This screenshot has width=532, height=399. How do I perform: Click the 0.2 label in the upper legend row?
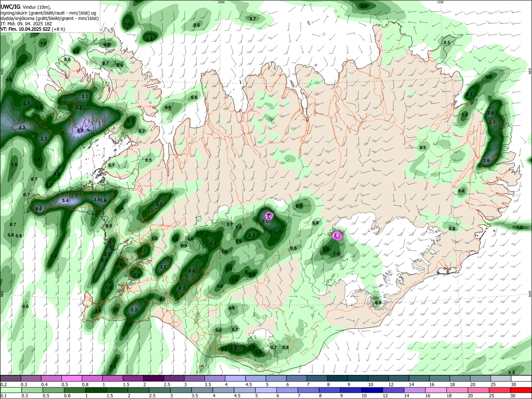tap(3, 384)
